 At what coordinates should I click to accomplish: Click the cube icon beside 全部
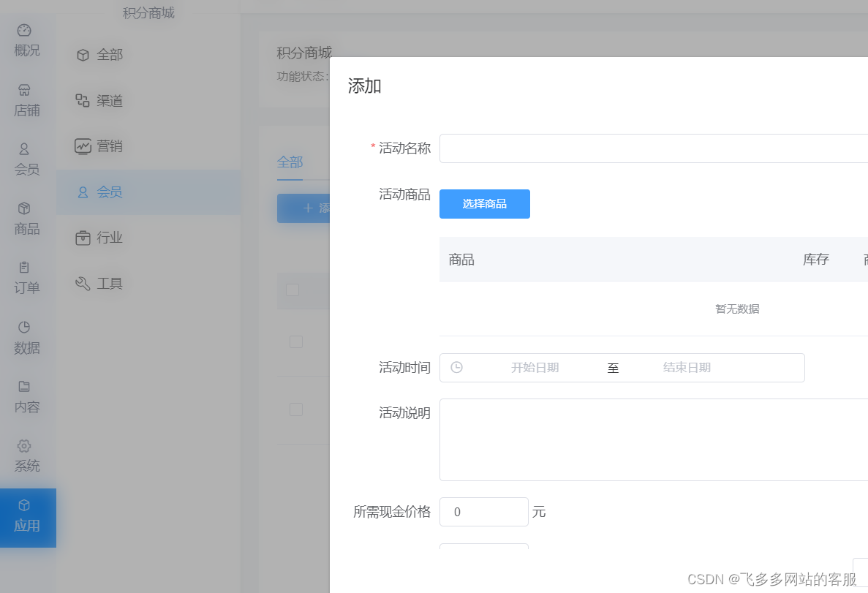[83, 55]
